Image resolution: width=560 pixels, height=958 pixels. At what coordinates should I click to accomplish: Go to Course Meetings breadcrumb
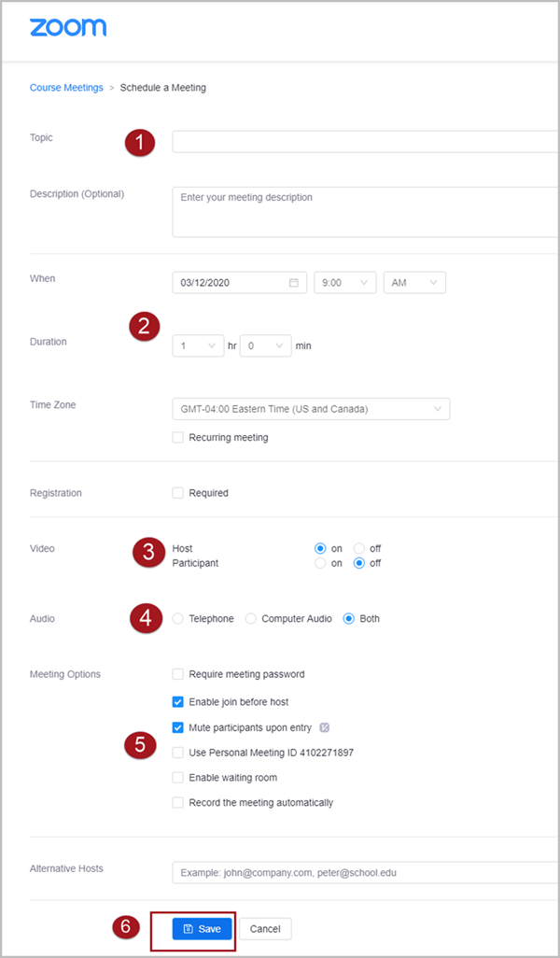tap(66, 88)
